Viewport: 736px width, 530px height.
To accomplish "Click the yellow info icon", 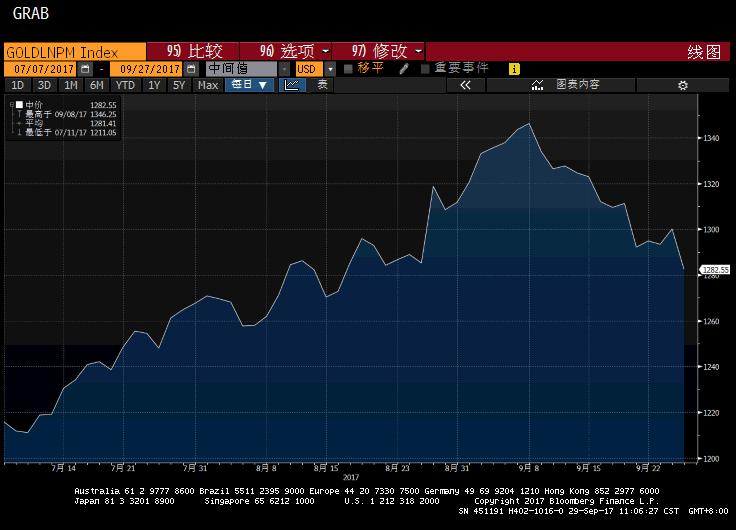I will [x=514, y=69].
